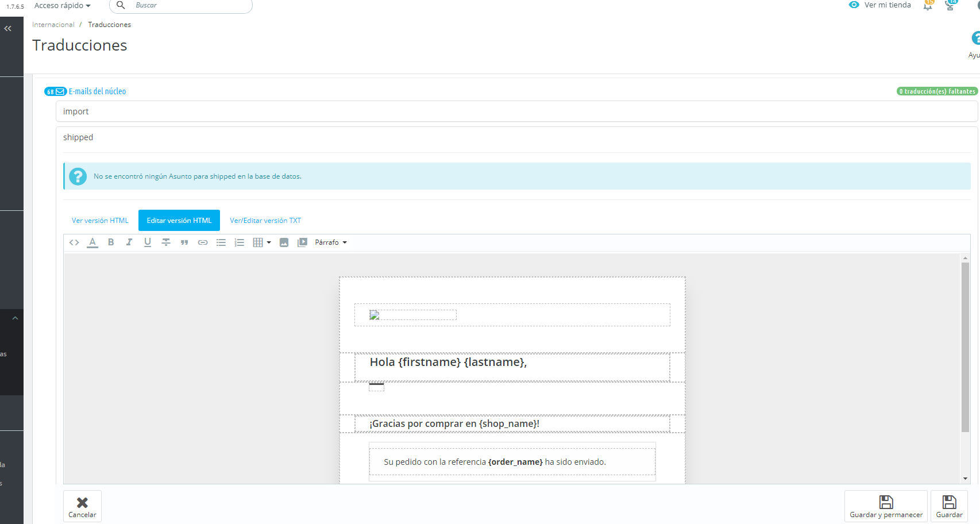The width and height of the screenshot is (980, 524).
Task: Open the trophy gamification icon
Action: pos(951,6)
